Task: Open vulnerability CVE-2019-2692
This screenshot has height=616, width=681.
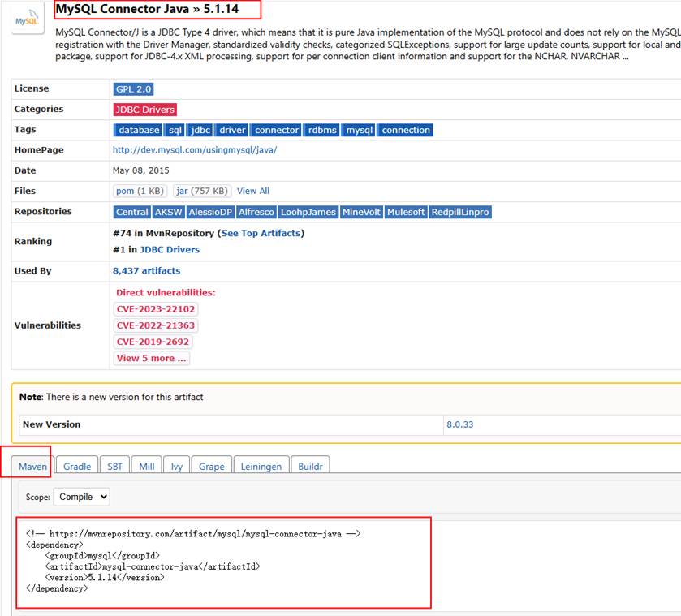Action: point(153,342)
